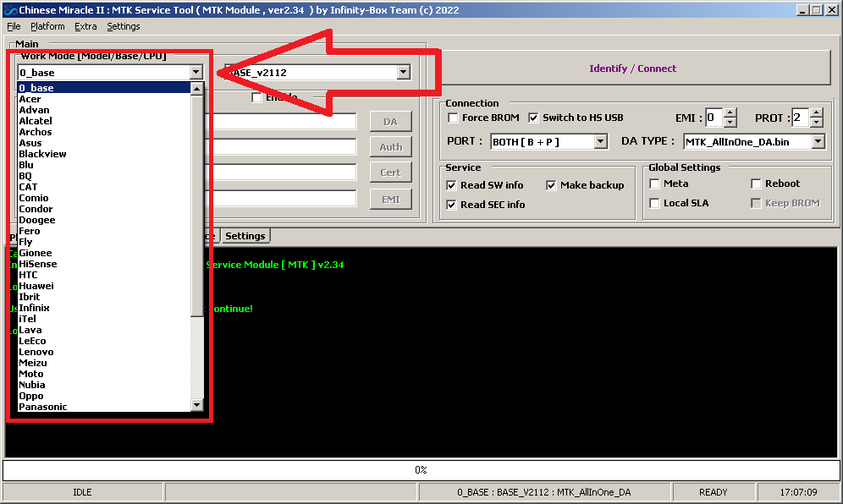Screen dimensions: 843x504
Task: Select Moto from the brand list
Action: [x=104, y=374]
